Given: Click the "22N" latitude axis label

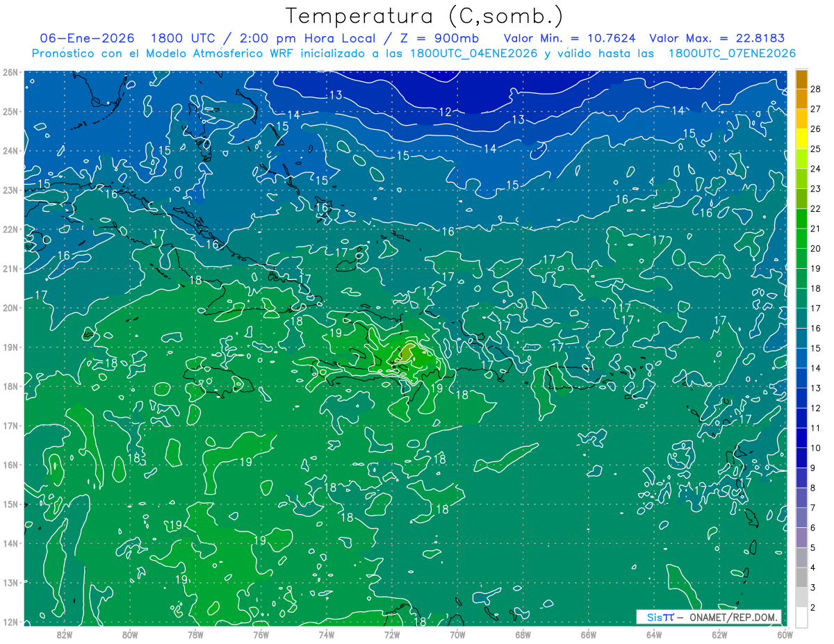Looking at the screenshot, I should [10, 229].
